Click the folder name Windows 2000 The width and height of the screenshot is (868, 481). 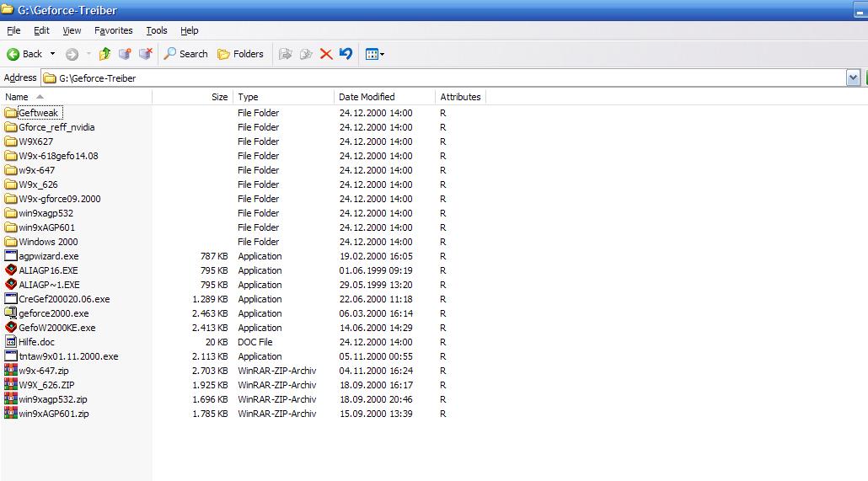(x=48, y=242)
